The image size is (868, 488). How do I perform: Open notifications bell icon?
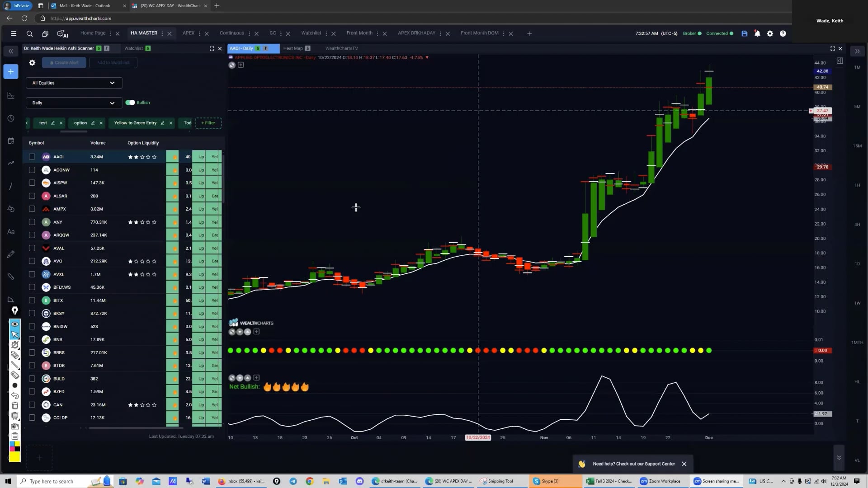757,33
